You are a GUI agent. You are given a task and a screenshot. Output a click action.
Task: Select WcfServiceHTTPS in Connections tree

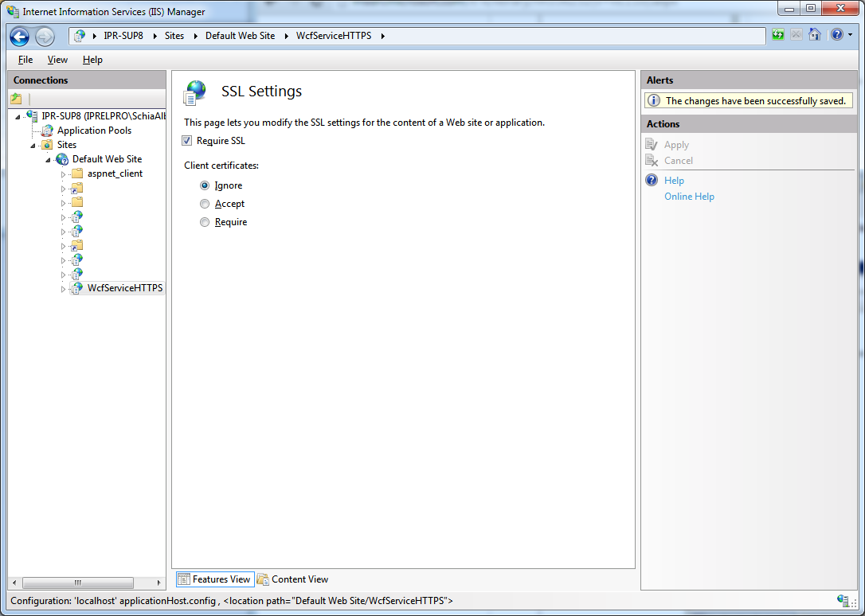click(x=125, y=288)
